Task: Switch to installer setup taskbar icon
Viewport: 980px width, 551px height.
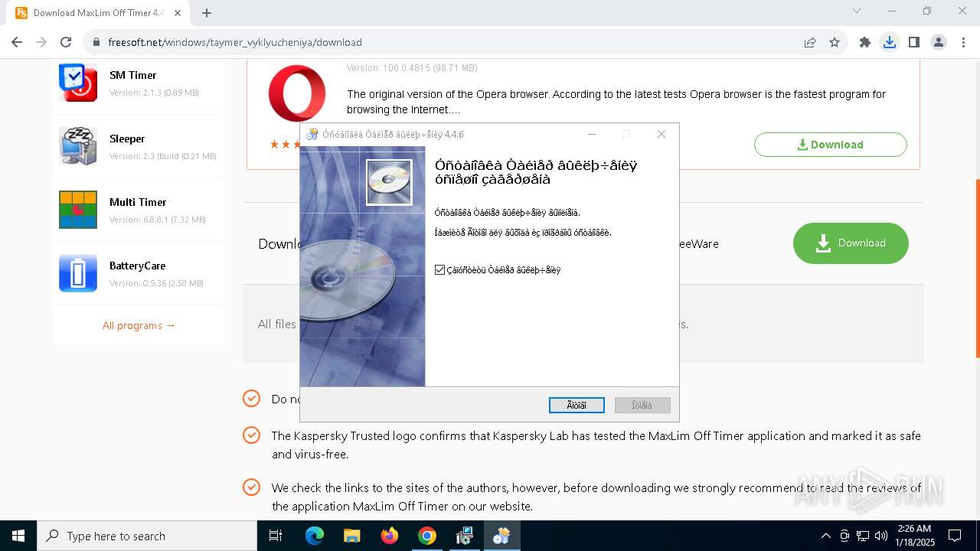Action: [501, 536]
